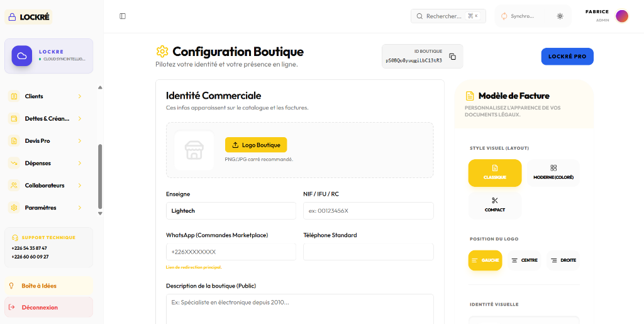Set logo position to Droite
The width and height of the screenshot is (644, 324).
pos(563,260)
